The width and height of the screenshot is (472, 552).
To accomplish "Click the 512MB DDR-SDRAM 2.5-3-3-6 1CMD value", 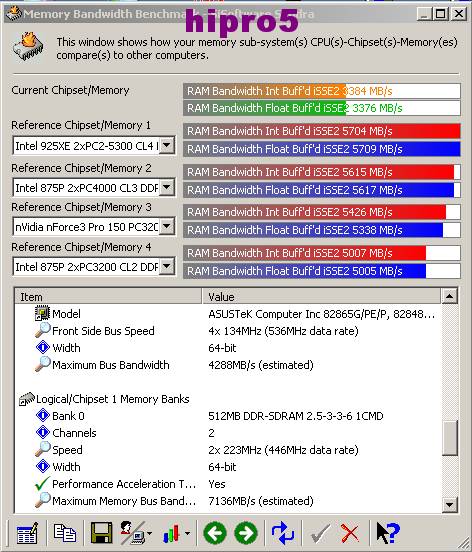I will tap(296, 416).
